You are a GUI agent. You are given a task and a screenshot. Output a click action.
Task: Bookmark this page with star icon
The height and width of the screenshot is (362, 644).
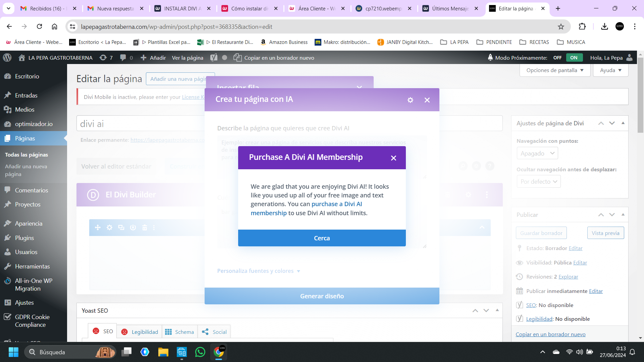tap(561, 26)
